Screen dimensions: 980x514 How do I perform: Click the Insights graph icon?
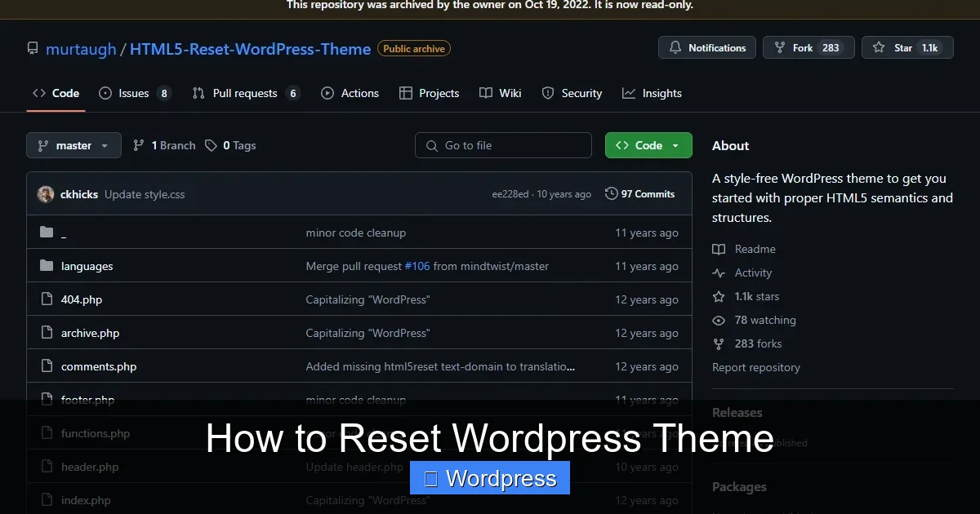629,93
